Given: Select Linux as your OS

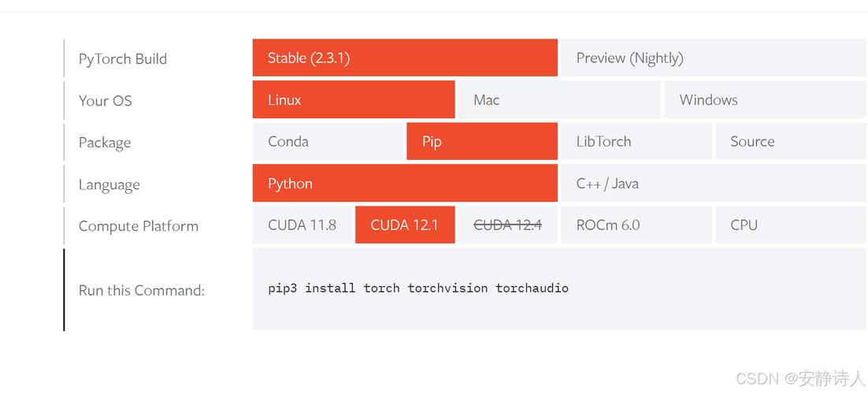Looking at the screenshot, I should [354, 100].
